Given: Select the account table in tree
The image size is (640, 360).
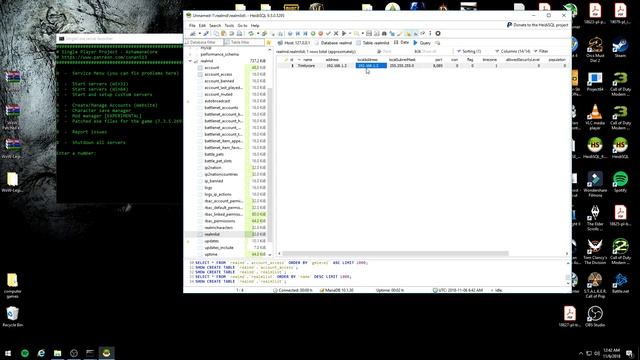Looking at the screenshot, I should coord(212,68).
